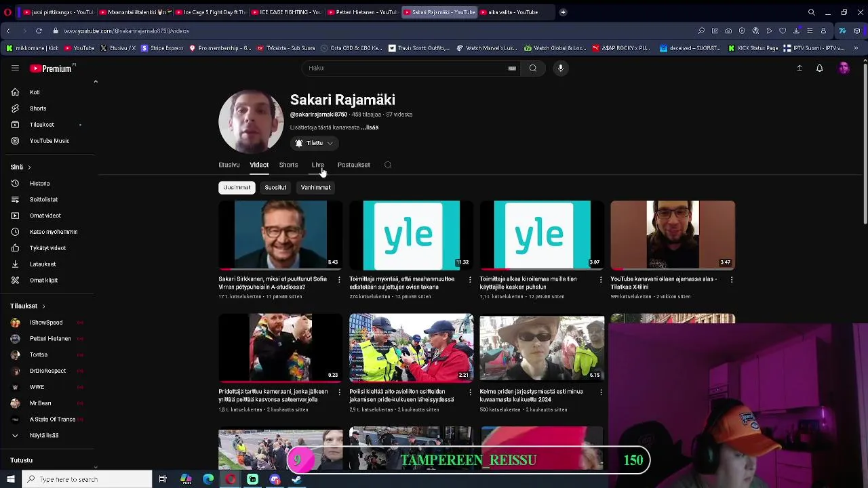868x488 pixels.
Task: Switch to the Live tab
Action: (317, 165)
